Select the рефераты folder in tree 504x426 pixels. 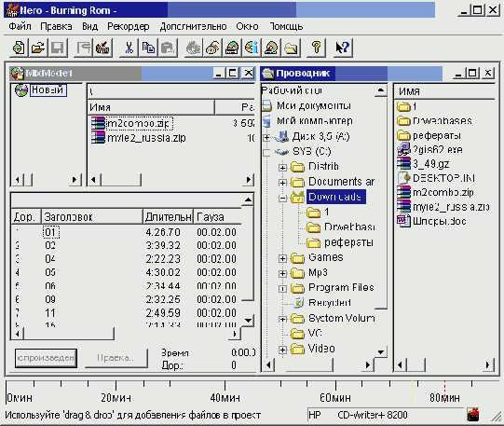348,242
